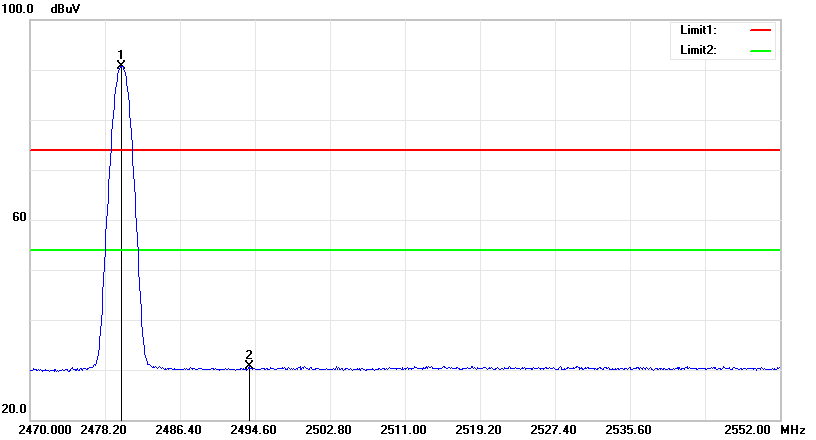Click the 2552.00 stop frequency label

747,430
